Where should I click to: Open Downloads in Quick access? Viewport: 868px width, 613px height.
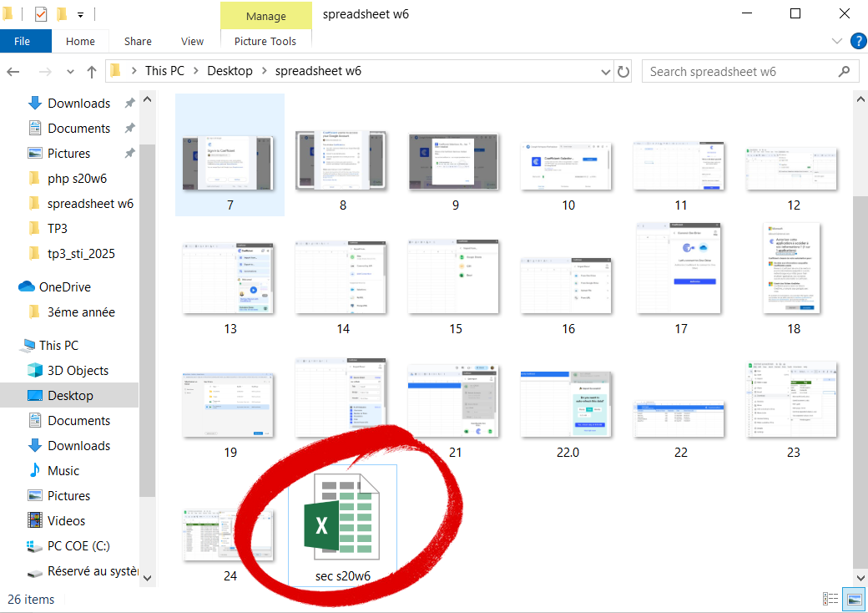point(78,104)
